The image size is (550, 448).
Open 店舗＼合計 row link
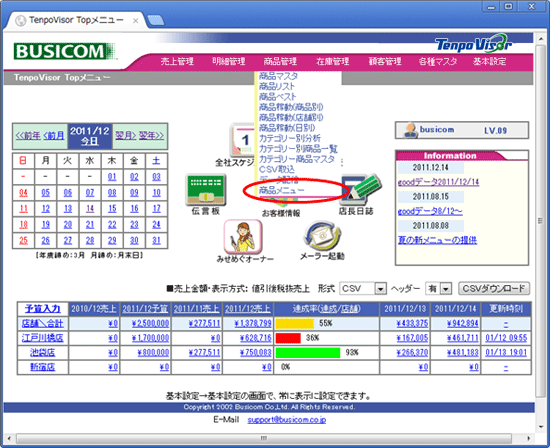(x=42, y=323)
